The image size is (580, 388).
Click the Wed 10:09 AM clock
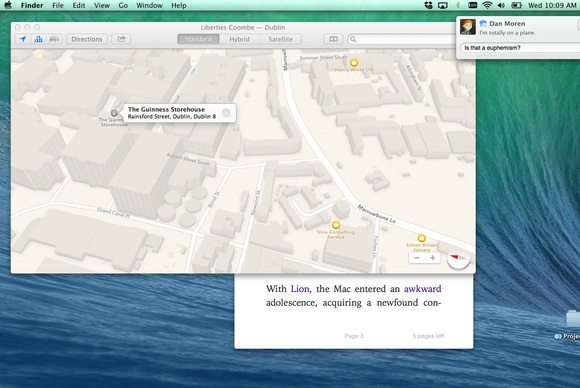click(552, 6)
